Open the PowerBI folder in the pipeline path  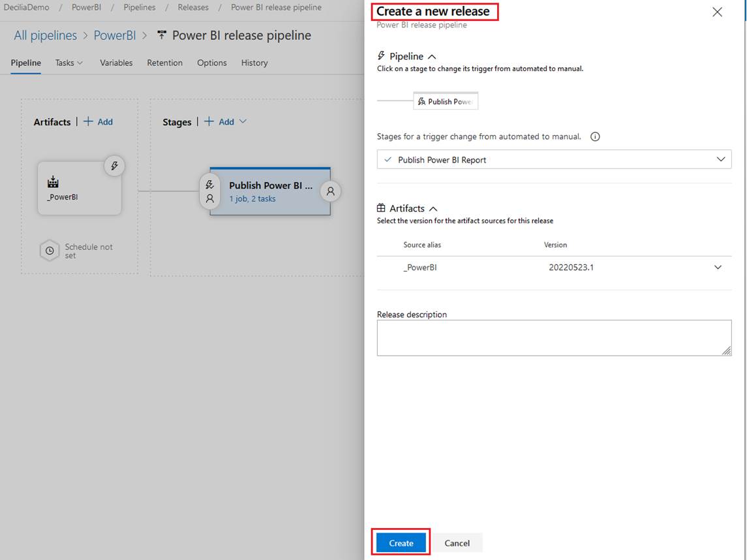click(x=115, y=35)
